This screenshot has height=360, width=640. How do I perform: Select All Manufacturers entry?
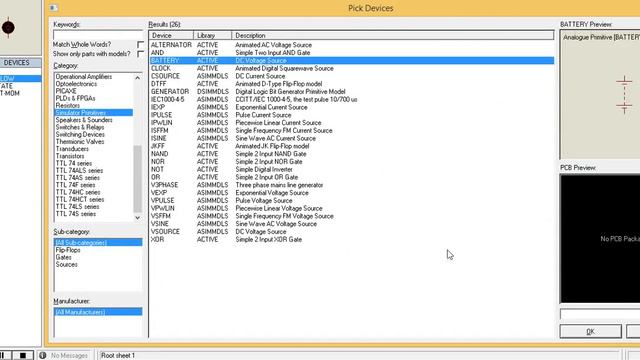pos(98,312)
